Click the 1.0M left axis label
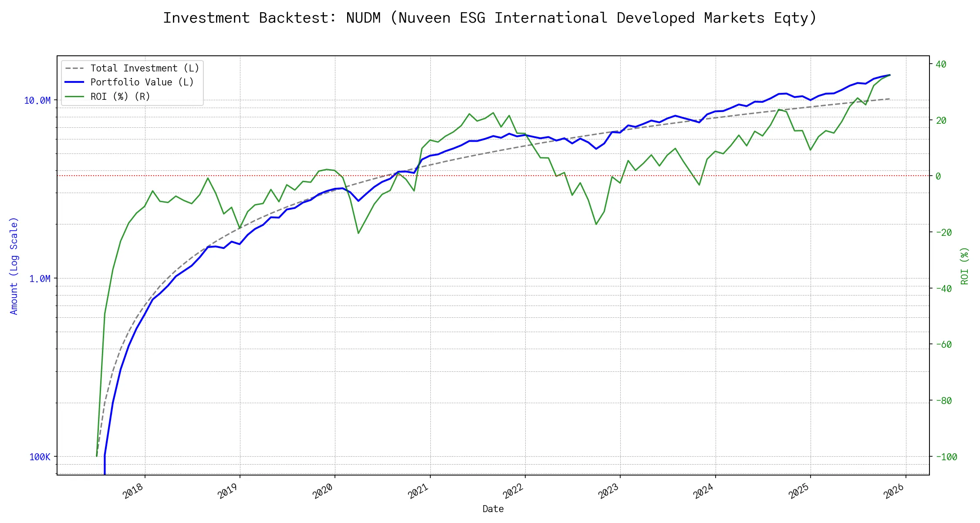The width and height of the screenshot is (980, 523). [x=40, y=278]
